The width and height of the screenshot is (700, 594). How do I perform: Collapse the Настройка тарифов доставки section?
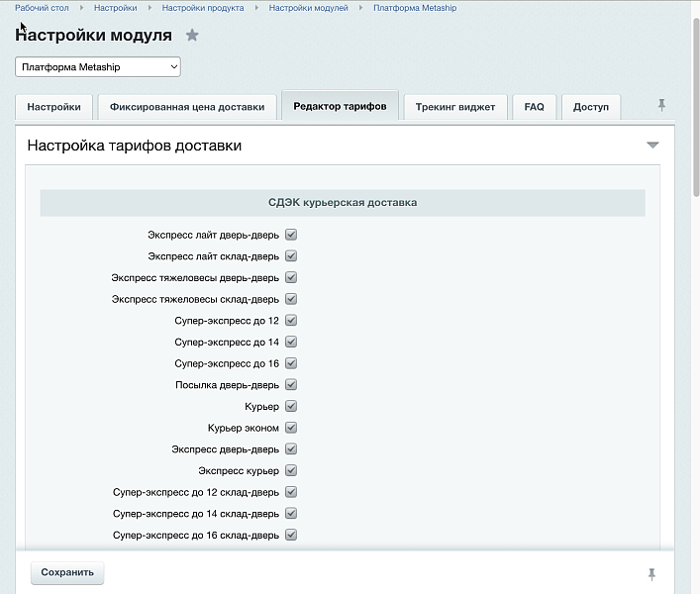click(x=651, y=146)
